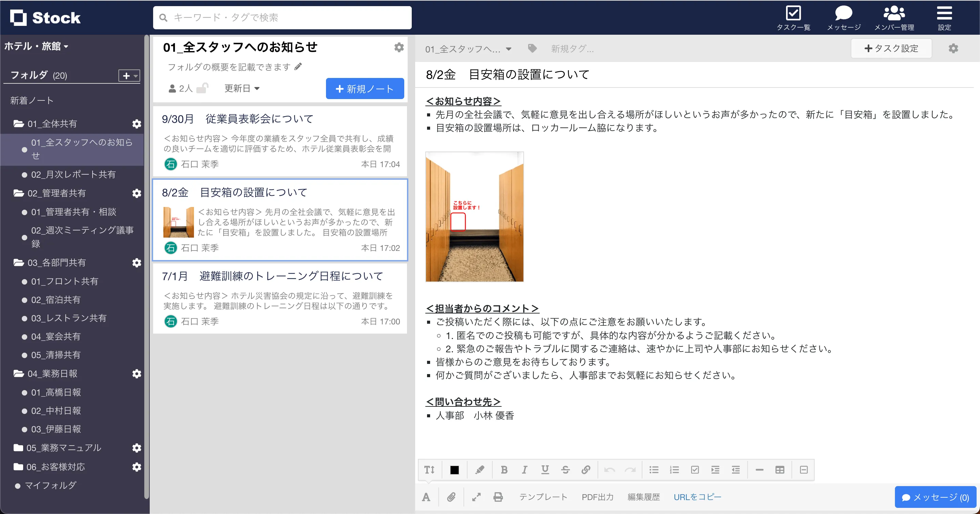Click the highlighter marker tool
Viewport: 980px width, 514px height.
pos(480,470)
